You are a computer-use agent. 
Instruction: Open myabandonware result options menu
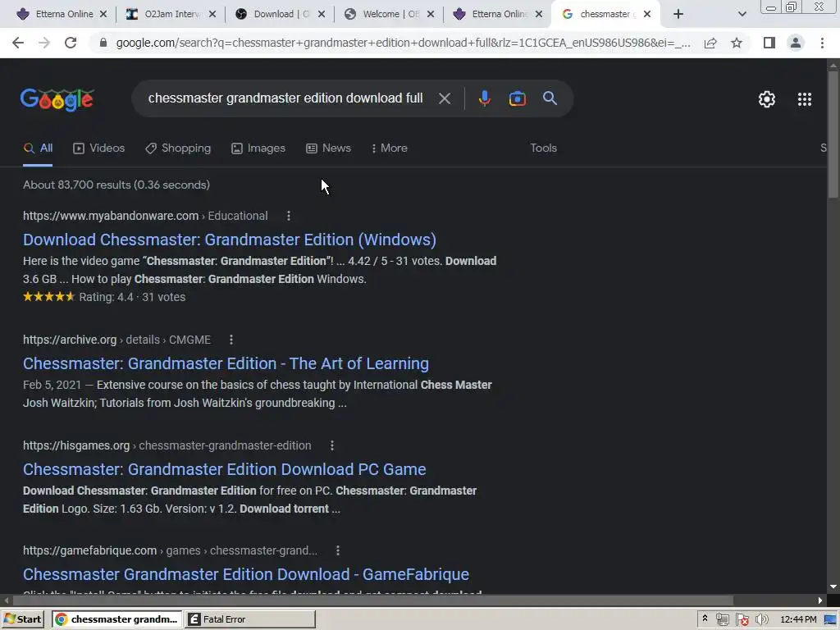pos(288,216)
